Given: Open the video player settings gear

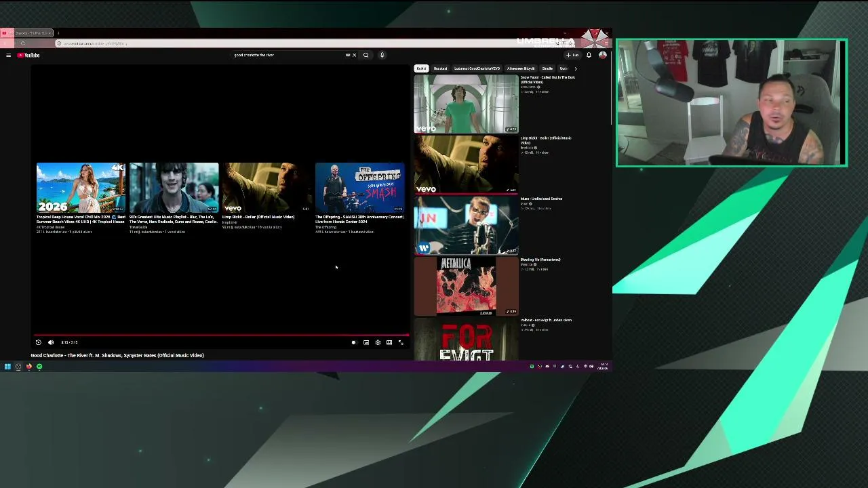Looking at the screenshot, I should coord(378,342).
